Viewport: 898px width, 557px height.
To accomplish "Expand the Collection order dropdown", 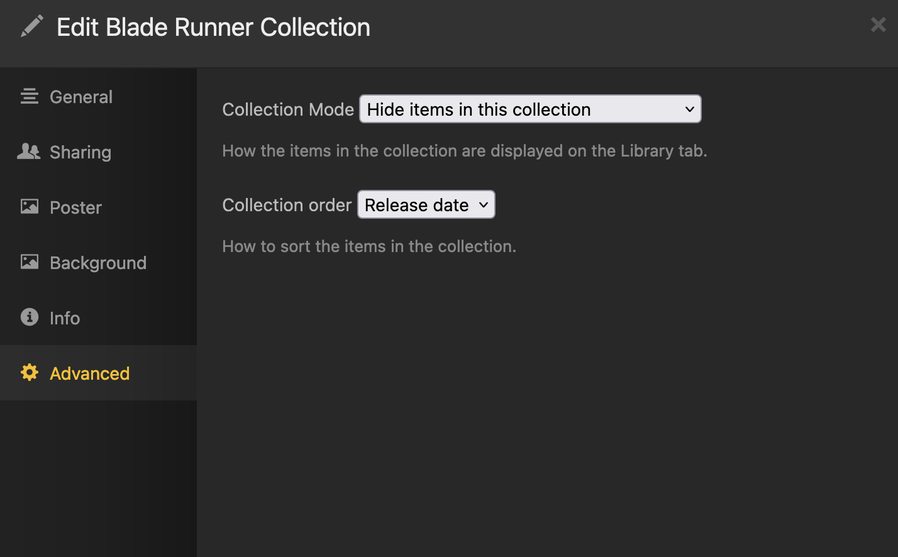I will [426, 205].
